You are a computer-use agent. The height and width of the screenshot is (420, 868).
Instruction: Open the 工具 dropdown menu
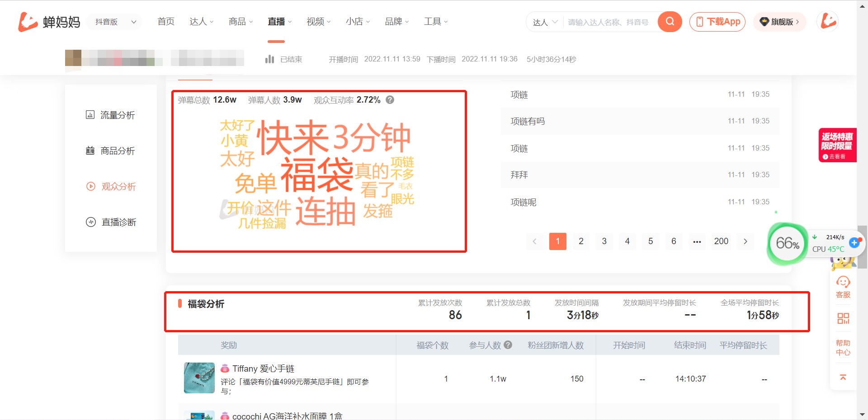435,21
